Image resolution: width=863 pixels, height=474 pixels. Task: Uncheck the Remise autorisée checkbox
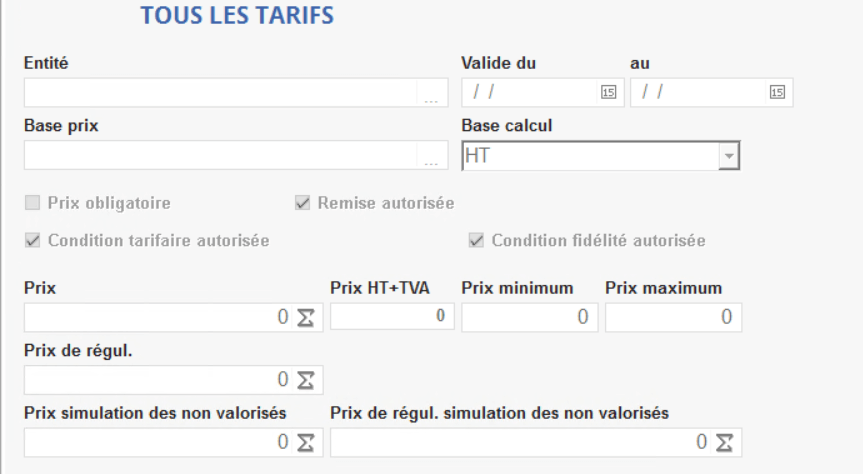(301, 203)
